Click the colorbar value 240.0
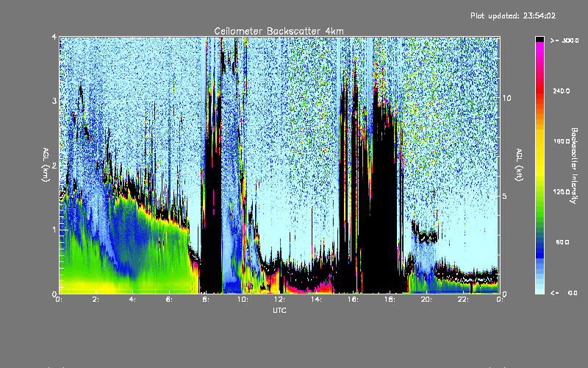 (x=562, y=91)
